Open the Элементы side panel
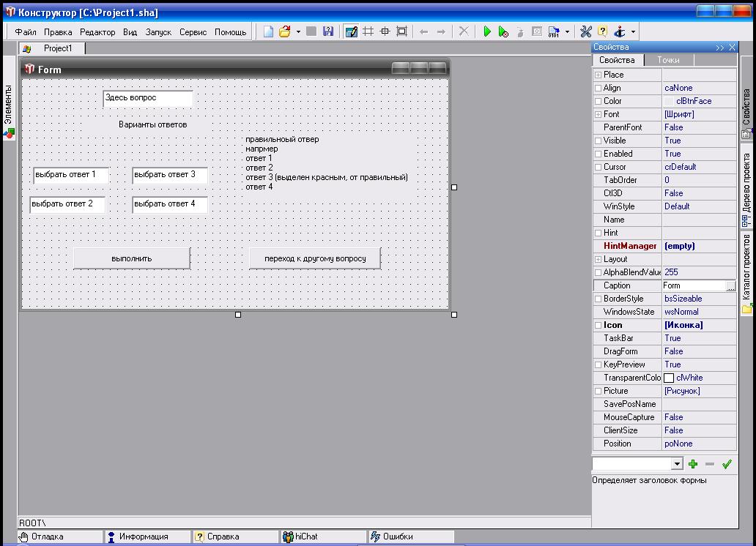This screenshot has height=546, width=756. coord(9,98)
